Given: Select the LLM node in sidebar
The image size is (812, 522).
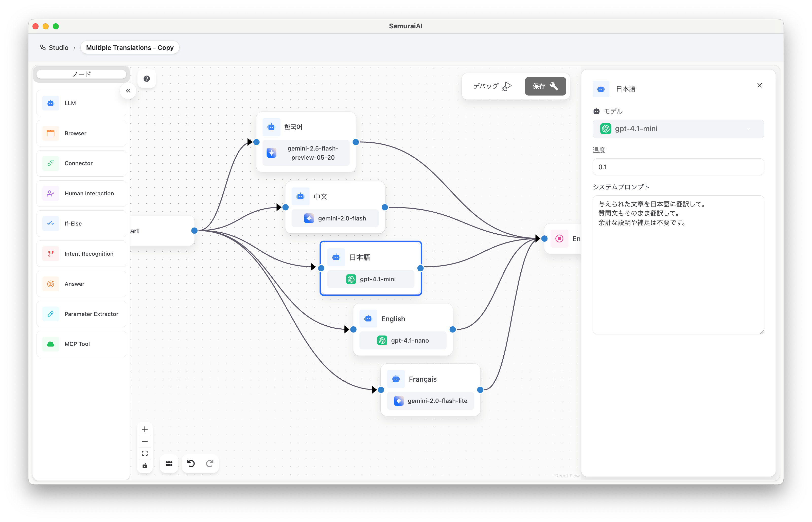Looking at the screenshot, I should click(x=81, y=103).
